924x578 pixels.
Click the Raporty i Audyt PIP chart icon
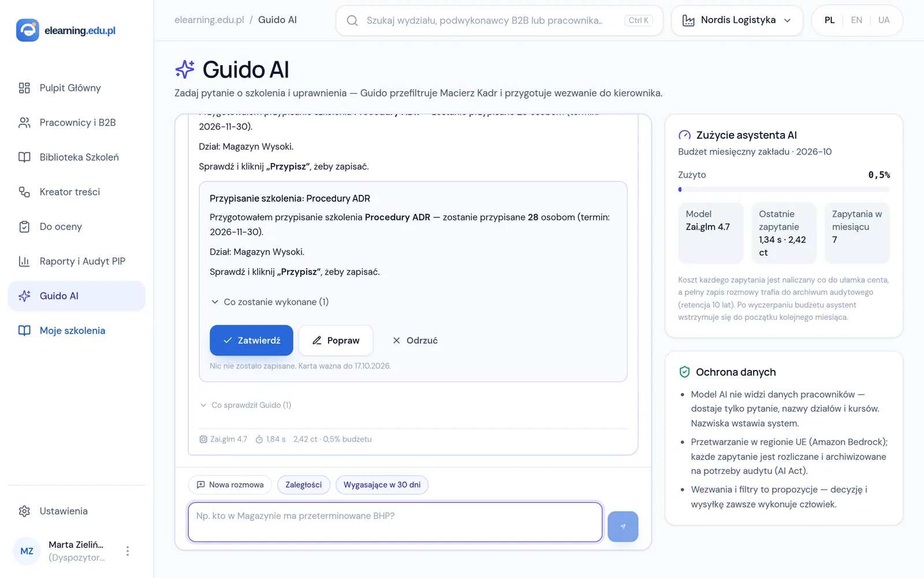(24, 261)
